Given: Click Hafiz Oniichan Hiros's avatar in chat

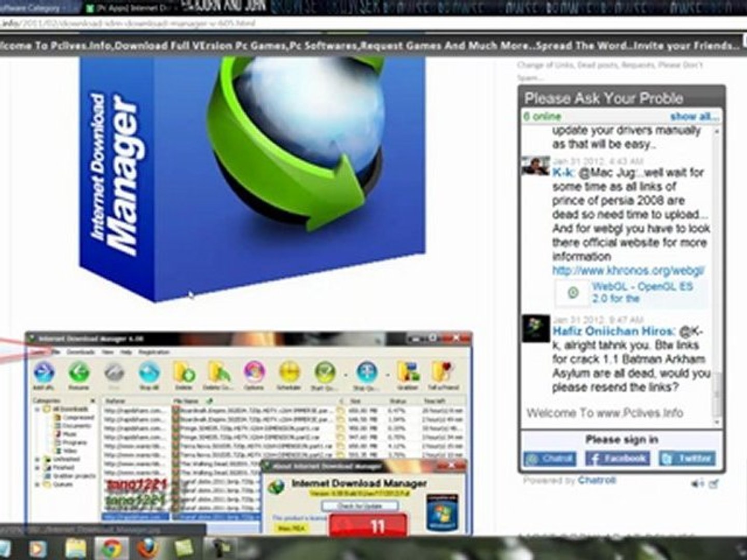Looking at the screenshot, I should (536, 328).
